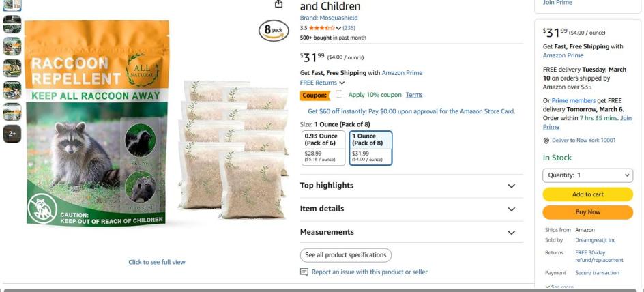The width and height of the screenshot is (644, 292).
Task: Click the Add to cart button
Action: coord(588,194)
